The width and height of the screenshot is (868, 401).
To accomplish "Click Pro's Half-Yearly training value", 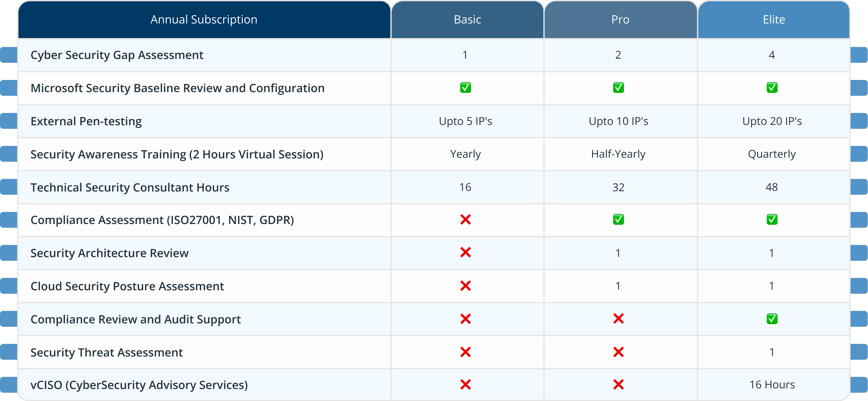I will (x=618, y=154).
